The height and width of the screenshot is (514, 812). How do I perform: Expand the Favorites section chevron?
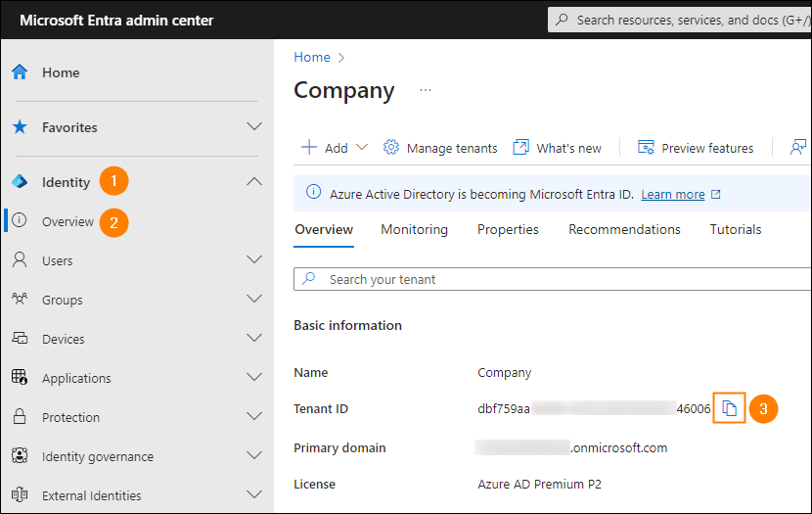click(254, 126)
